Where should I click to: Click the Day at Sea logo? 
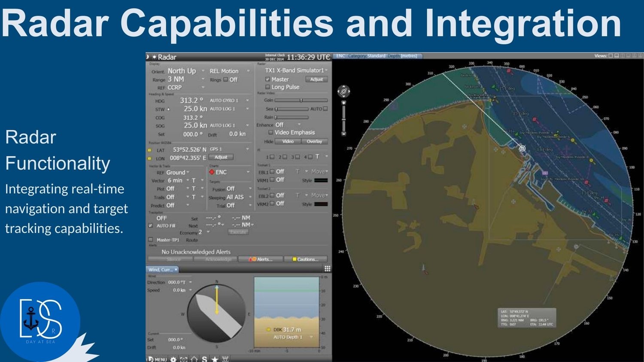click(40, 322)
